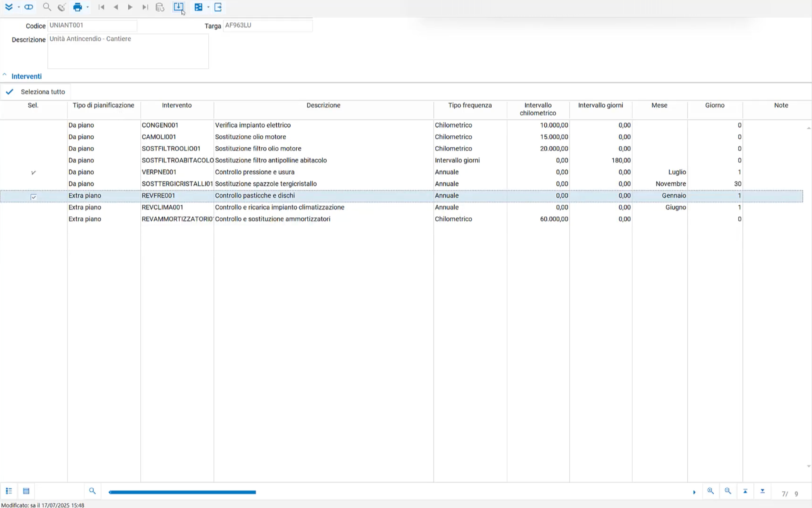Image resolution: width=812 pixels, height=508 pixels.
Task: Click the grid rows view icon at bottom
Action: [26, 491]
